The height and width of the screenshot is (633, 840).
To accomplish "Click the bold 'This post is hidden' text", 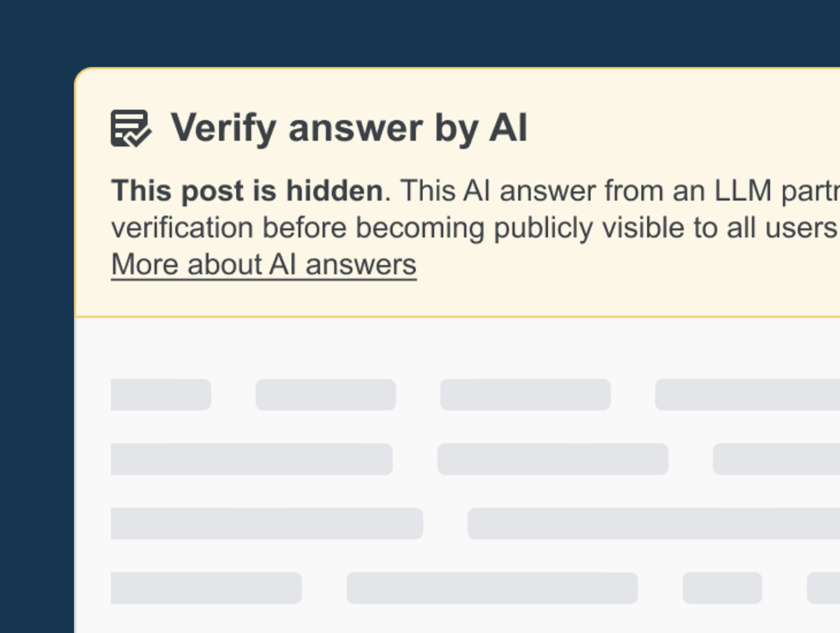I will [x=245, y=191].
